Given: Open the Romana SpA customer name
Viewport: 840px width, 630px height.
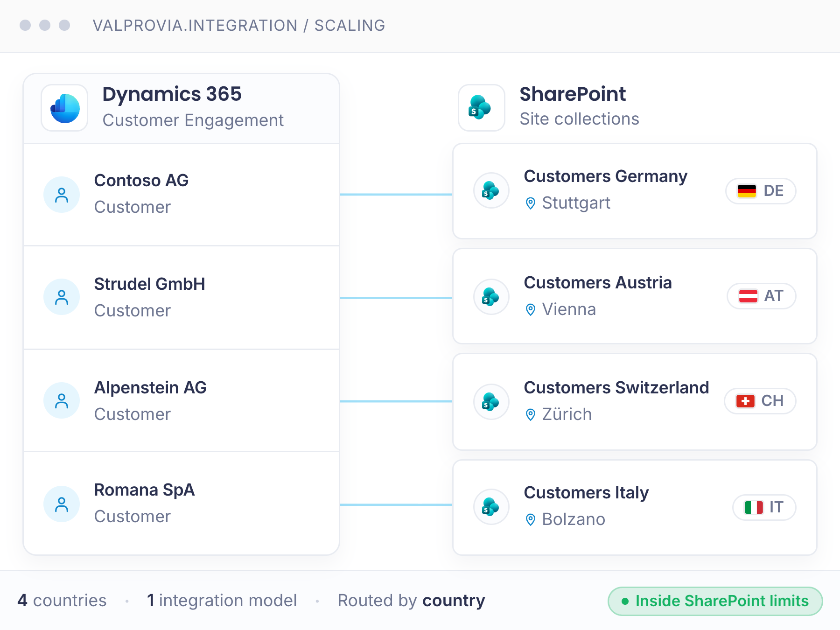Looking at the screenshot, I should (144, 490).
